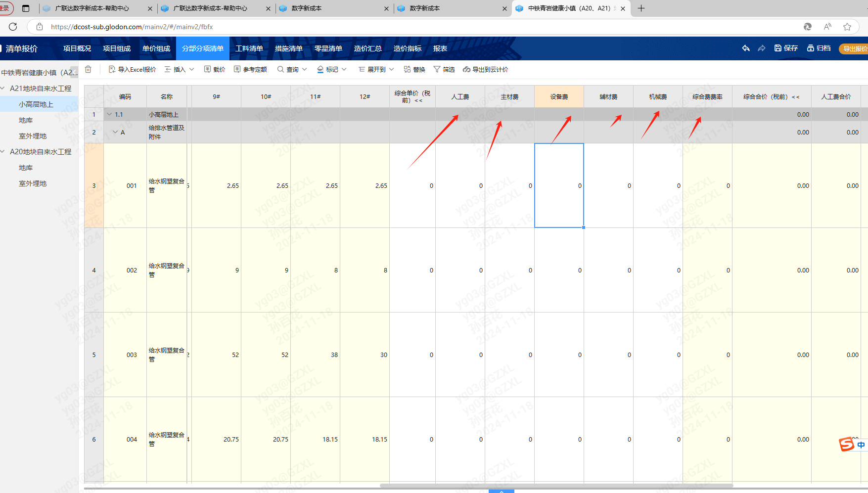Screen dimensions: 868x493
Task: Open the 报表 reports tab
Action: pos(440,48)
